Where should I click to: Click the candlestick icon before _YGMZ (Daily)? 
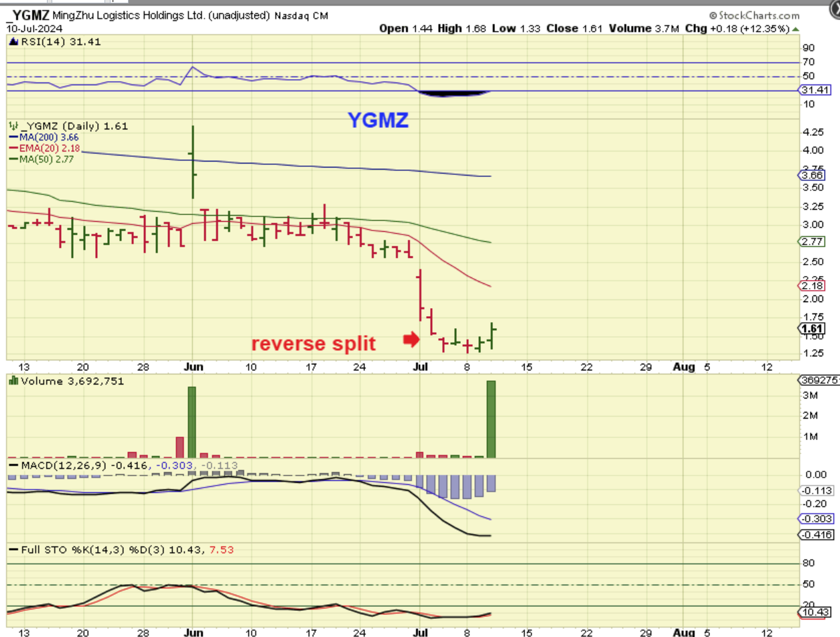click(x=12, y=126)
